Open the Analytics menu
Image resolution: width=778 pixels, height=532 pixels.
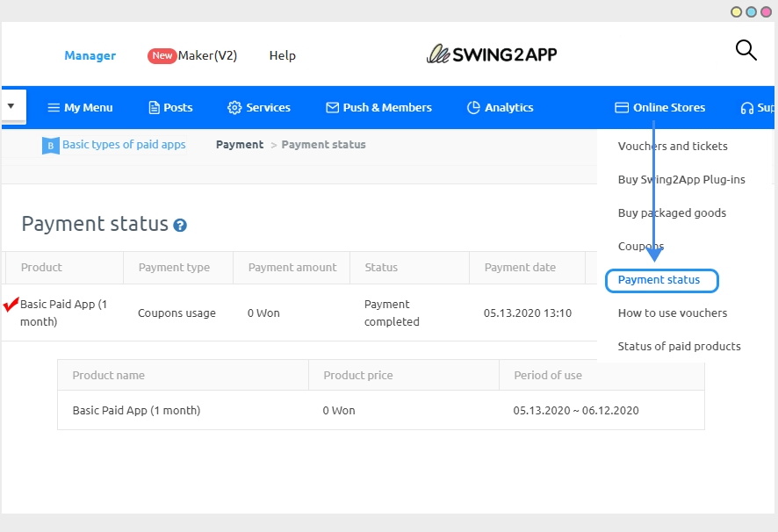(500, 108)
